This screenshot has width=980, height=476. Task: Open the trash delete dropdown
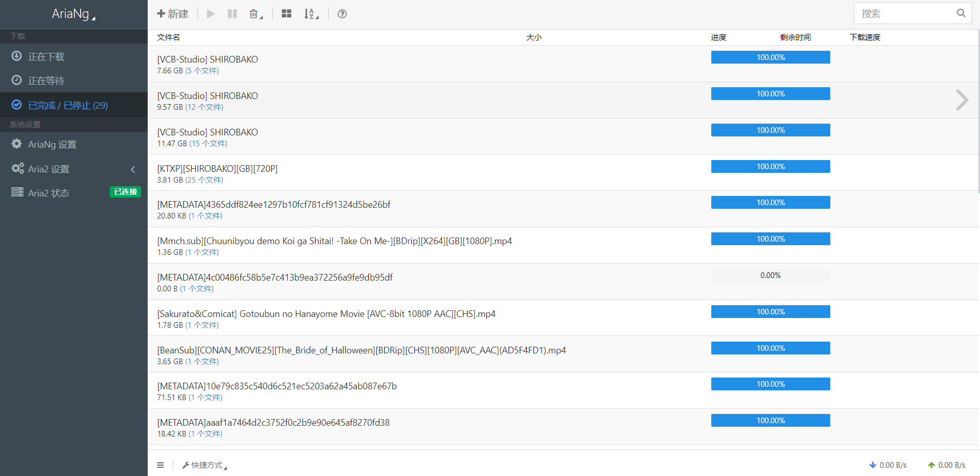point(255,14)
